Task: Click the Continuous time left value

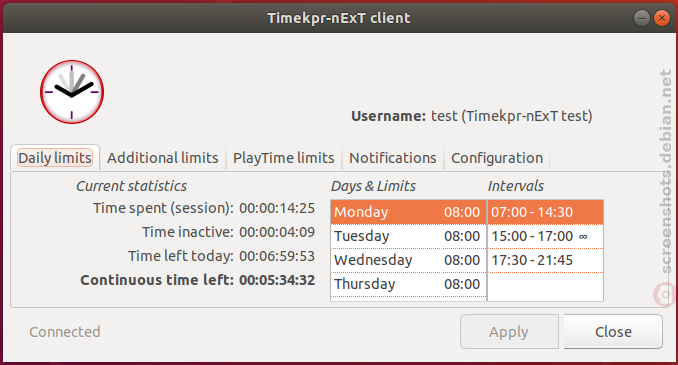Action: click(x=277, y=280)
